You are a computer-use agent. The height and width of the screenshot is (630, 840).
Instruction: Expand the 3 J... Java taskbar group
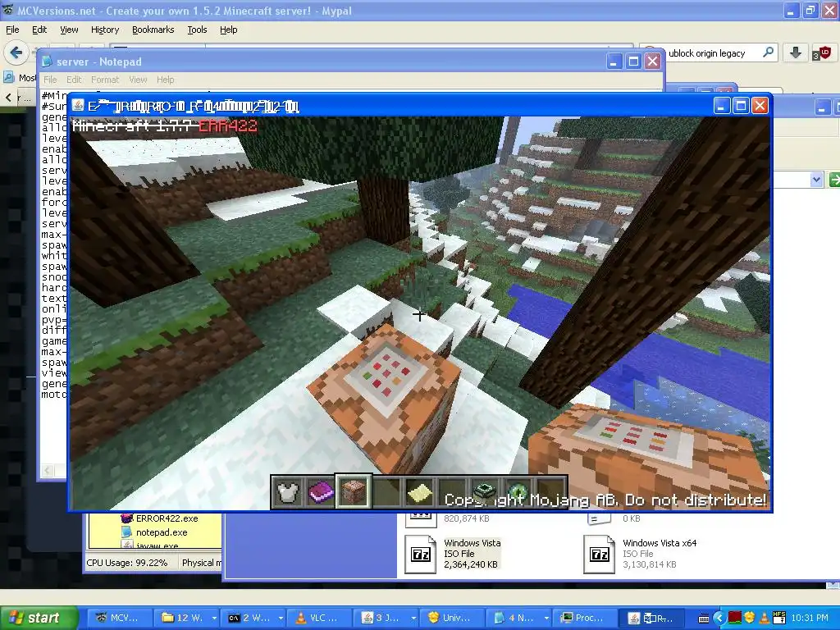click(x=413, y=619)
